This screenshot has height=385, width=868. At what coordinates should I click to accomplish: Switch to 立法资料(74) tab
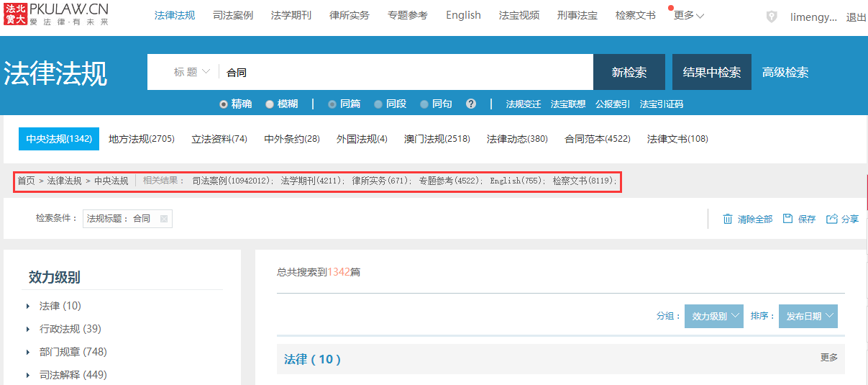(219, 139)
